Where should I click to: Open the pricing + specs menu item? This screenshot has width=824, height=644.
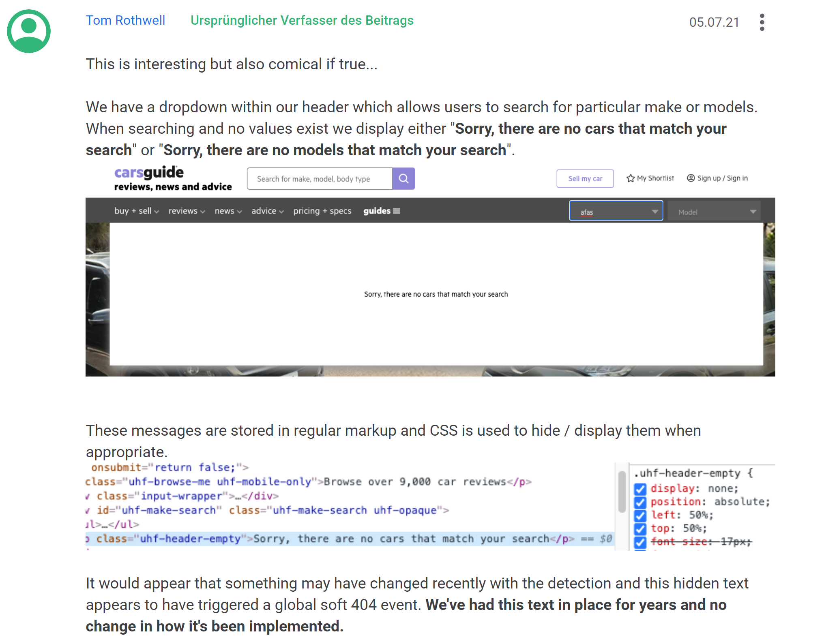322,211
